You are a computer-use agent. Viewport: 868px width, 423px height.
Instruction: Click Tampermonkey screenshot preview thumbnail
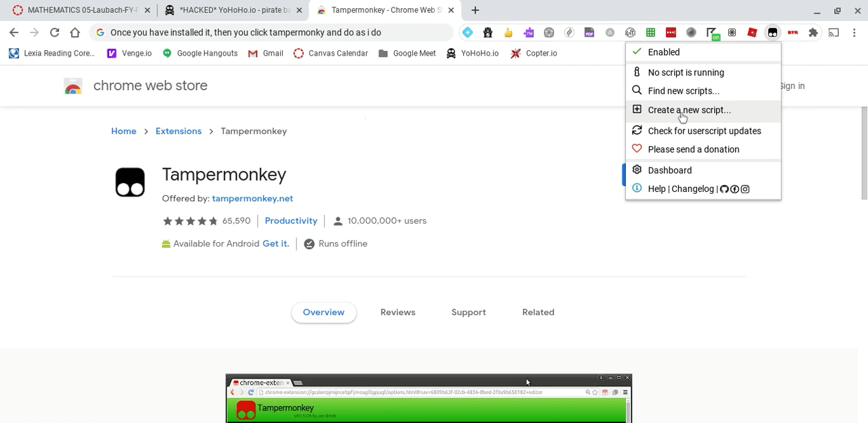coord(429,399)
